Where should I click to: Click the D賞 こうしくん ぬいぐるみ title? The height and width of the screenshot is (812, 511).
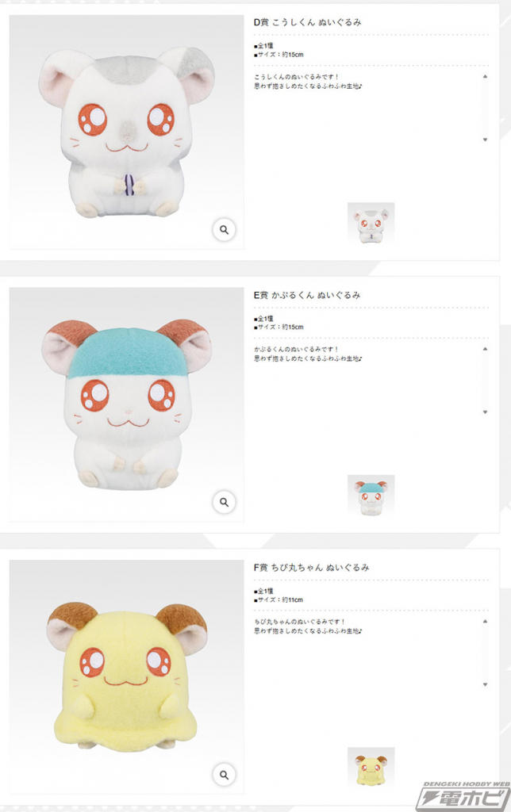307,22
